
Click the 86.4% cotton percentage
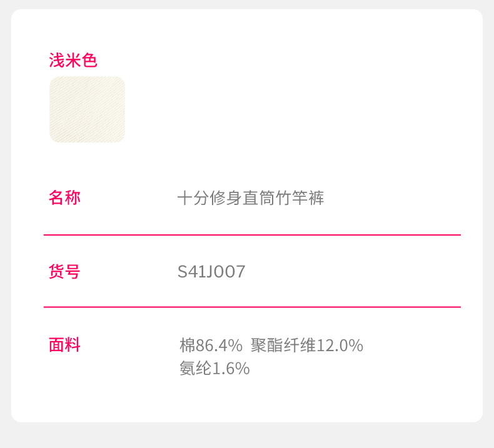point(219,346)
